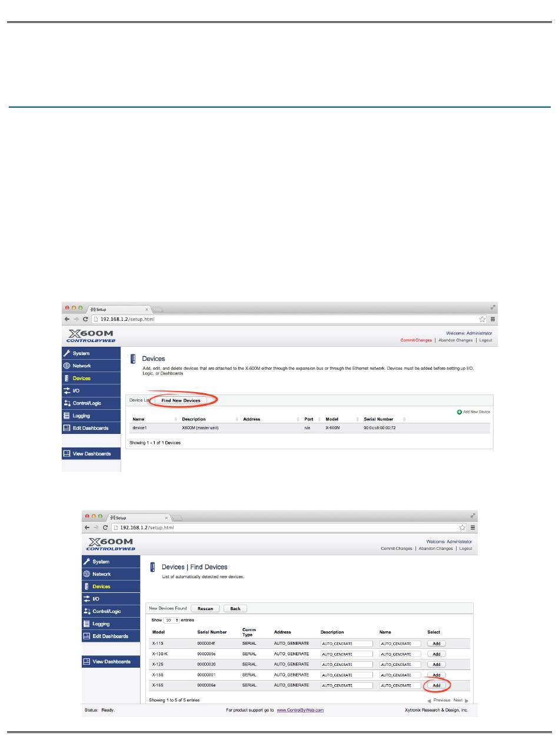This screenshot has height=756, width=559.
Task: Click the X600M logo in upper window
Action: coord(91,335)
